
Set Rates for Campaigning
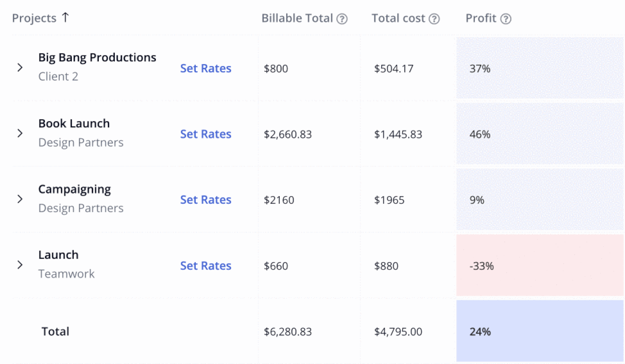coord(206,199)
